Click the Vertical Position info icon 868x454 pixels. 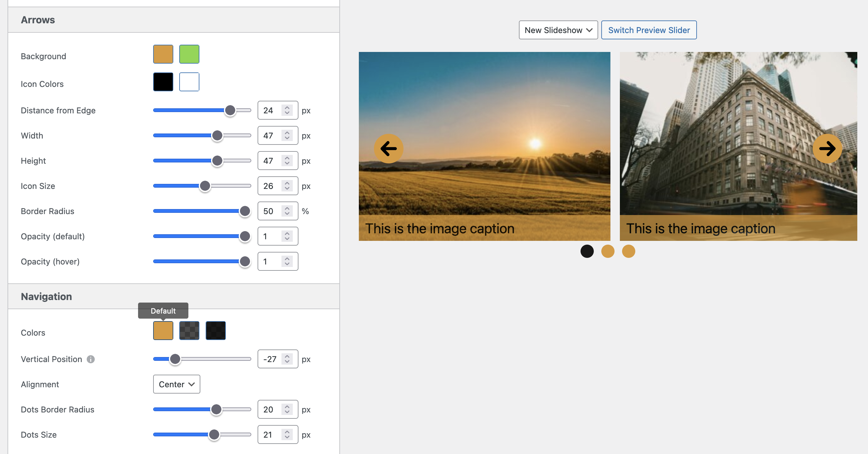click(91, 359)
